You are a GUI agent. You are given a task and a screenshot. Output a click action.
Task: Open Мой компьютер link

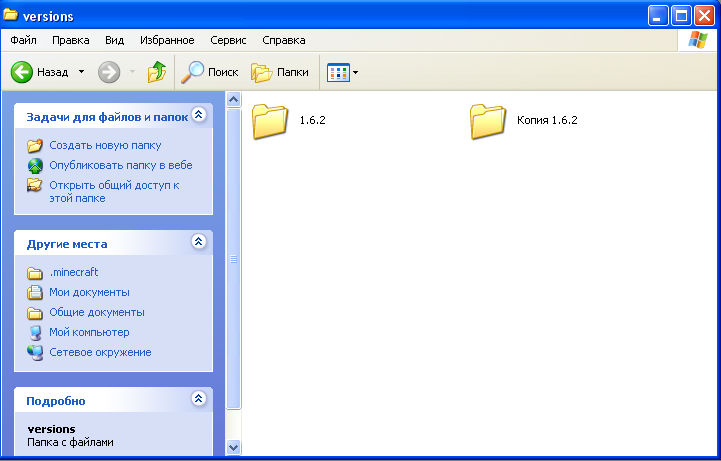pos(89,332)
